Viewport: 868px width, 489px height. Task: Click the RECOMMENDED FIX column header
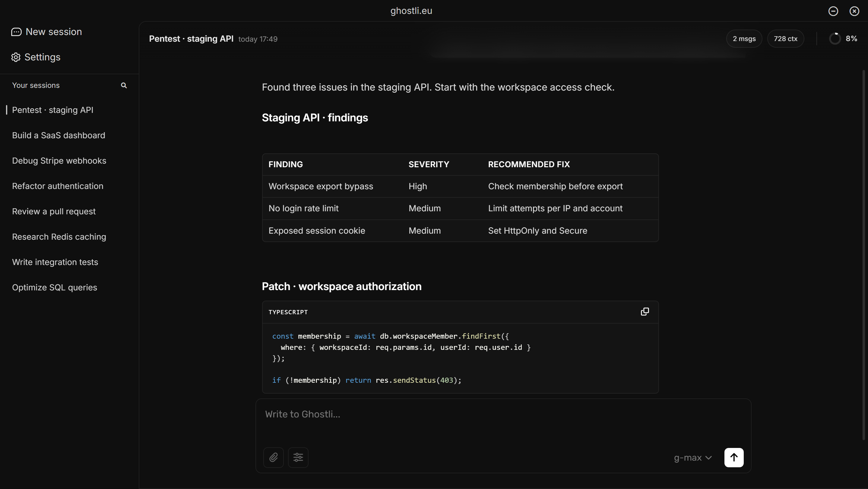(x=529, y=164)
